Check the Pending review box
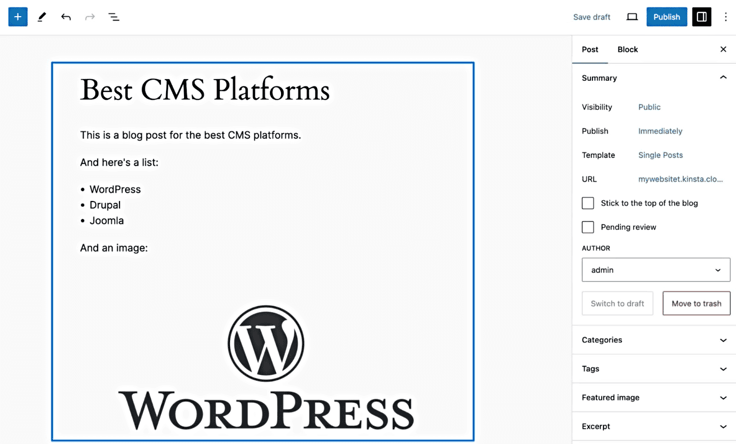Image resolution: width=736 pixels, height=444 pixels. [x=588, y=227]
